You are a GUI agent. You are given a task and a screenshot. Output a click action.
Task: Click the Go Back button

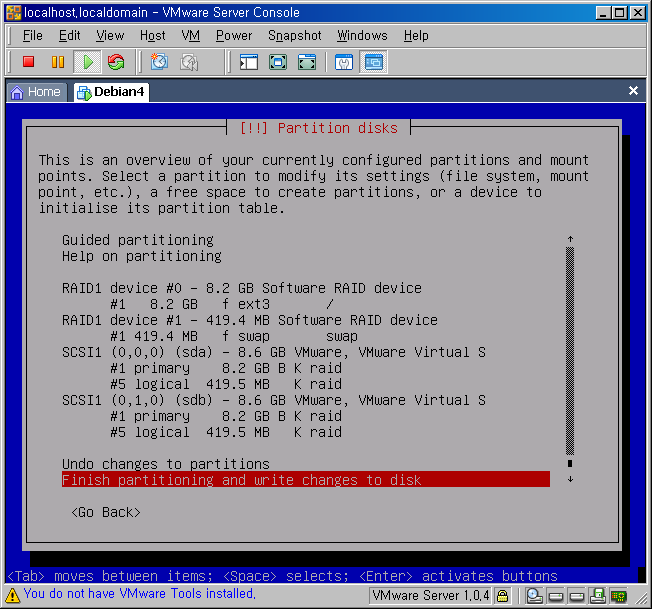click(x=105, y=512)
